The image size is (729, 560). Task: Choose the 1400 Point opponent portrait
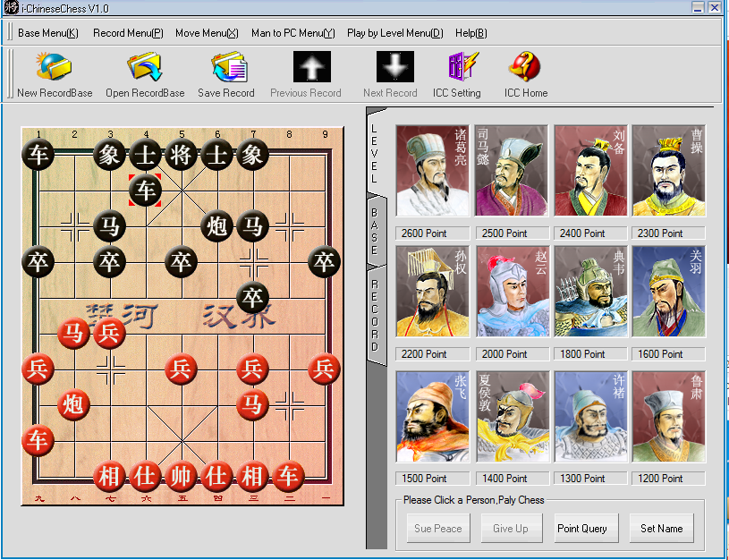512,417
